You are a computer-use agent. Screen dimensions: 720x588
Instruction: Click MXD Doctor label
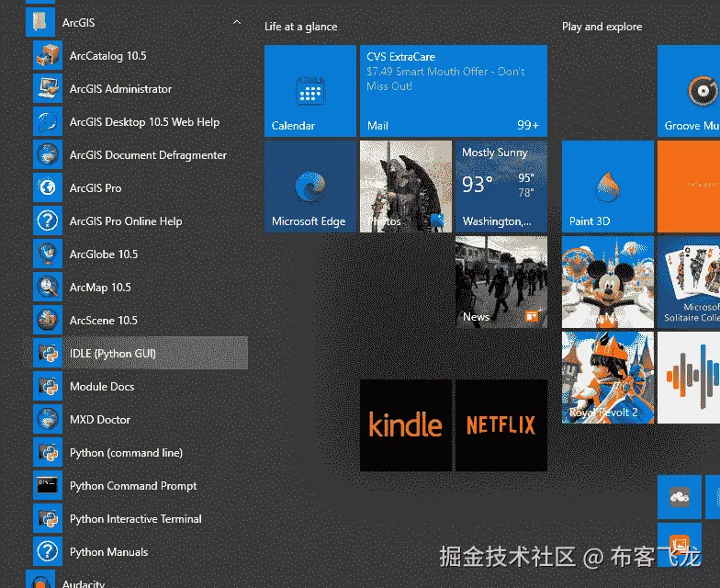[x=99, y=420]
